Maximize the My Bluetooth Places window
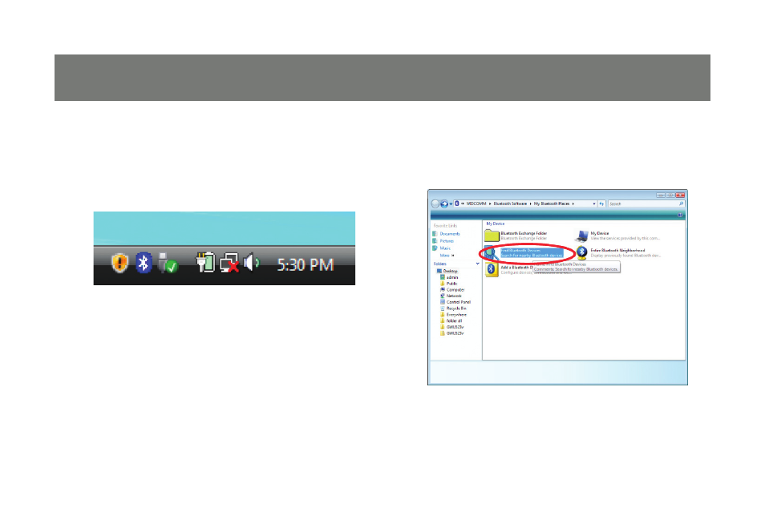The width and height of the screenshot is (765, 532). 670,195
